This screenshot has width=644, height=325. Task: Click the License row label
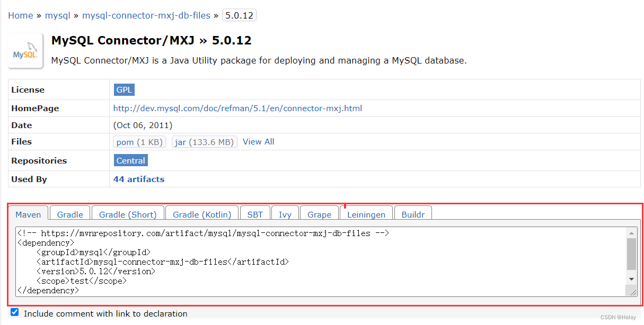click(x=28, y=89)
